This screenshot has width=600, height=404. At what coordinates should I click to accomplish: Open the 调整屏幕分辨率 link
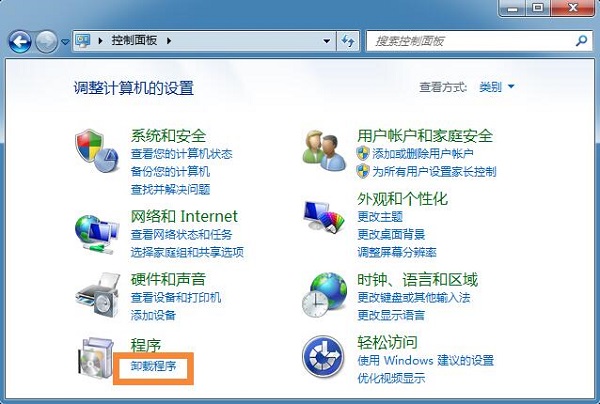[x=397, y=252]
